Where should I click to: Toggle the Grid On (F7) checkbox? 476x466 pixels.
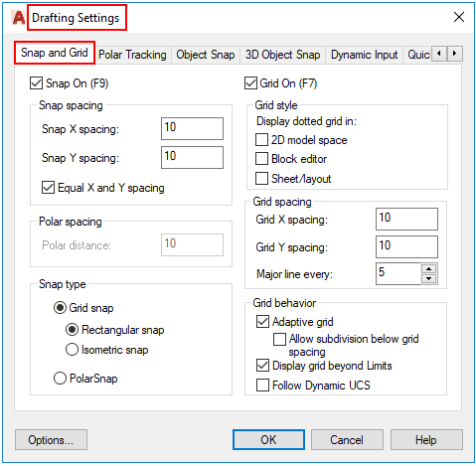(x=250, y=83)
